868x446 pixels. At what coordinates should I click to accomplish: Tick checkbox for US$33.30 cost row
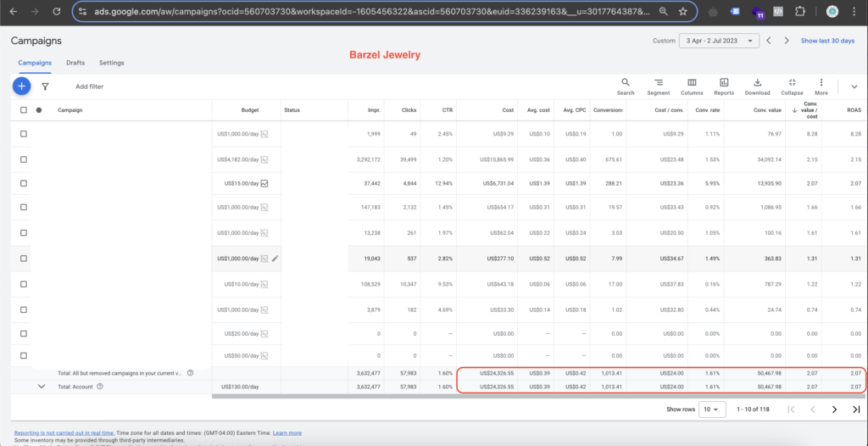(x=23, y=309)
